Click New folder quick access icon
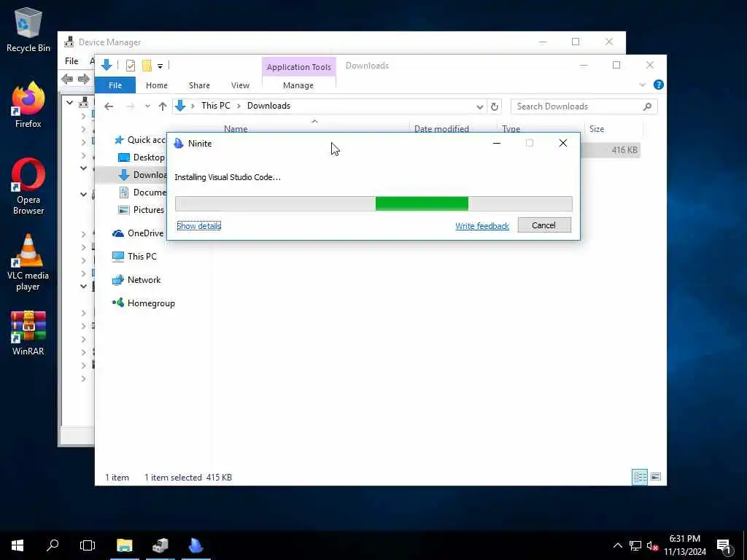This screenshot has height=560, width=747. coord(147,65)
